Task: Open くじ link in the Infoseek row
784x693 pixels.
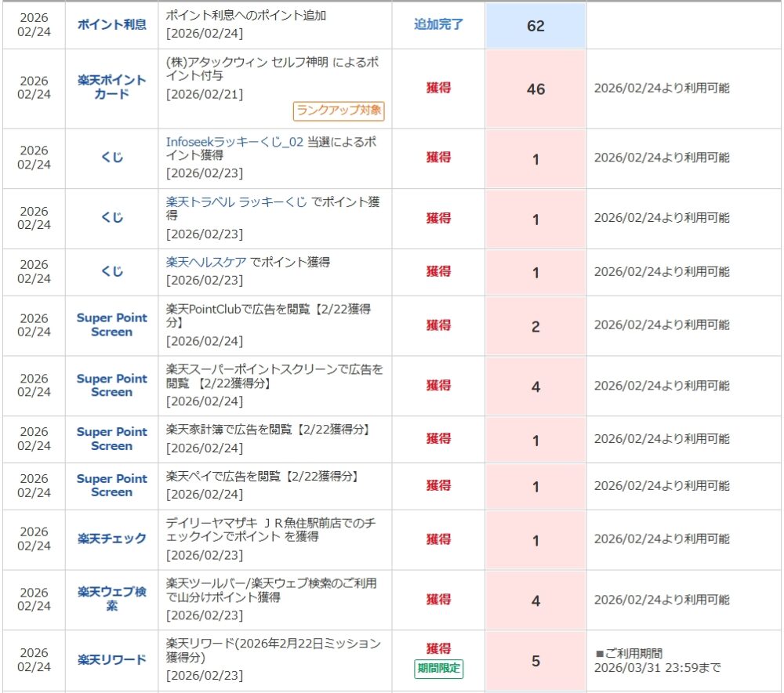Action: (x=111, y=158)
